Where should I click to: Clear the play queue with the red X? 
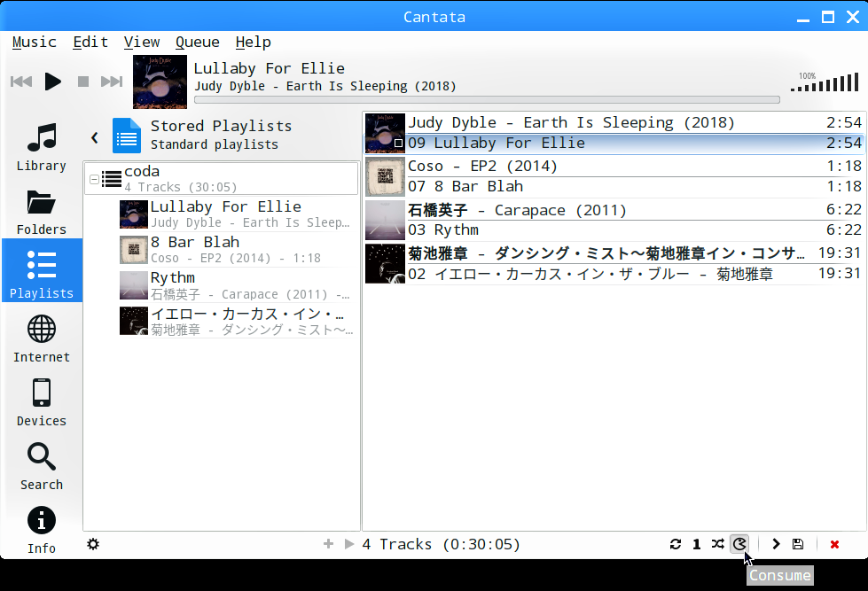(x=835, y=545)
